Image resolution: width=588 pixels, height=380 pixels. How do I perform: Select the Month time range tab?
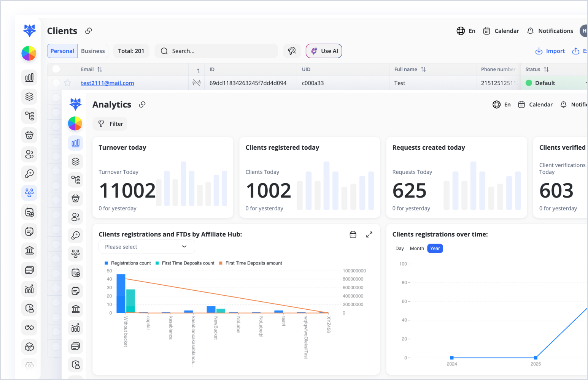point(416,249)
